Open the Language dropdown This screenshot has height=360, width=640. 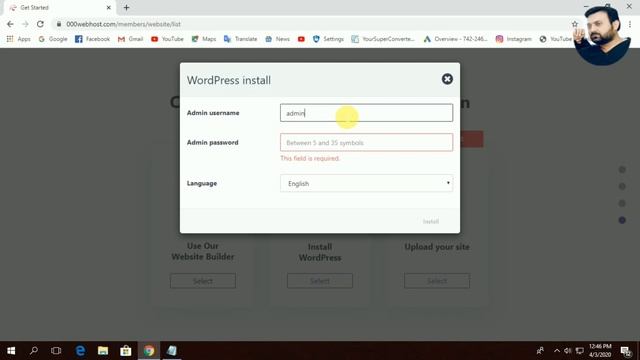pos(366,183)
